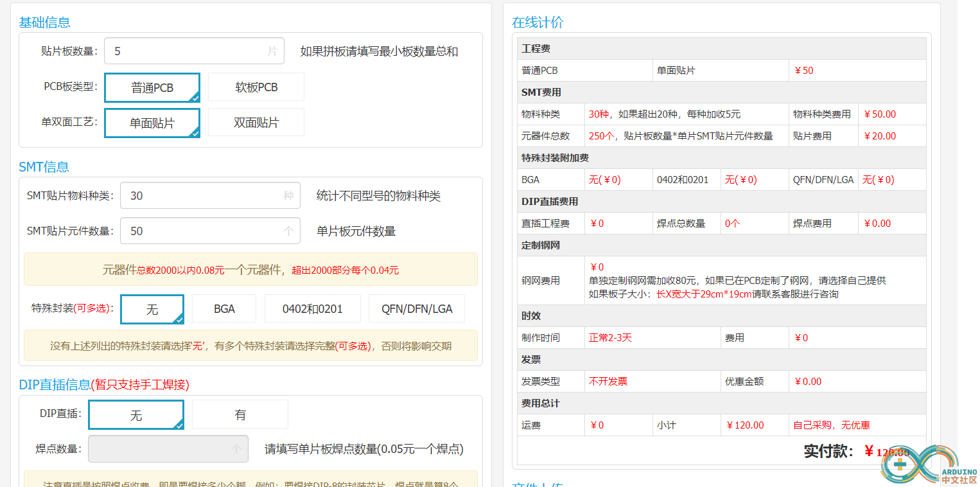This screenshot has width=980, height=487.
Task: Click the ￥50 engineering fee value
Action: pyautogui.click(x=803, y=71)
